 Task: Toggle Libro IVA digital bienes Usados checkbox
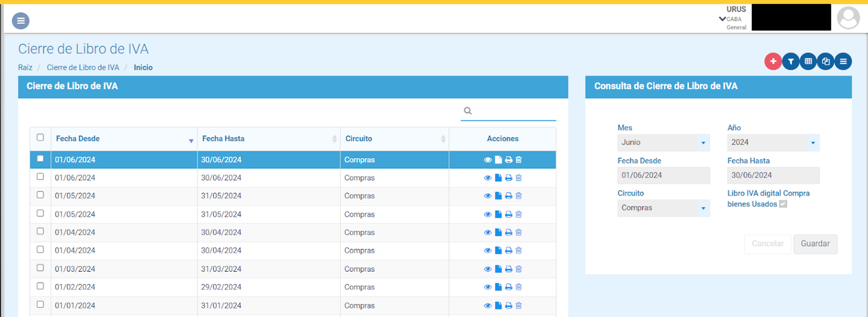pyautogui.click(x=783, y=204)
